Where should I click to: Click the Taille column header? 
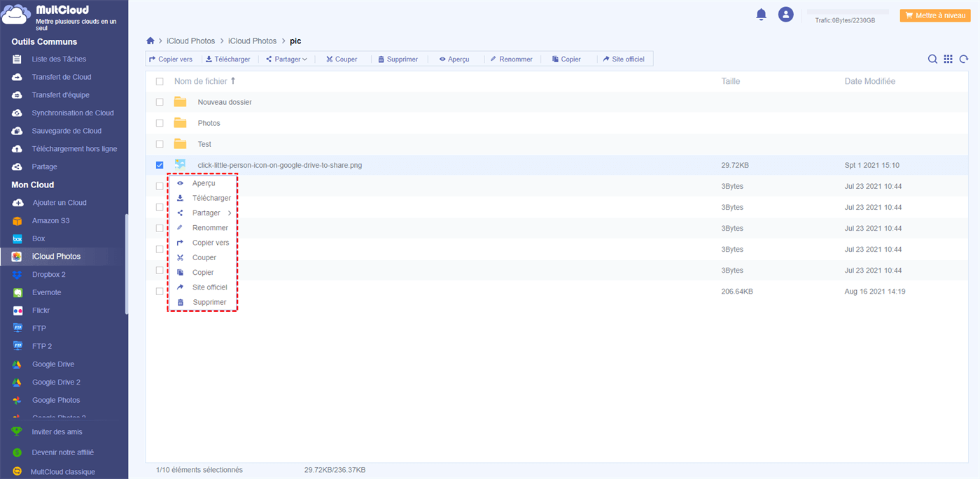coord(731,81)
